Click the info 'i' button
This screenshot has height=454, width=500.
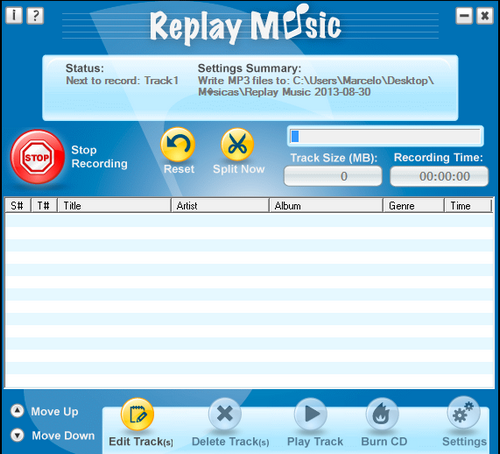[14, 15]
